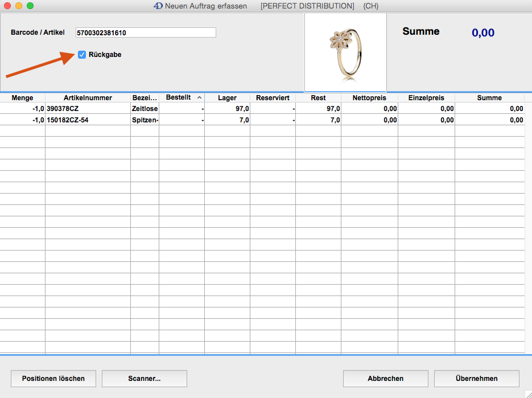Select row with article 390378CZ
Viewport: 532px width, 398px height.
[88, 108]
